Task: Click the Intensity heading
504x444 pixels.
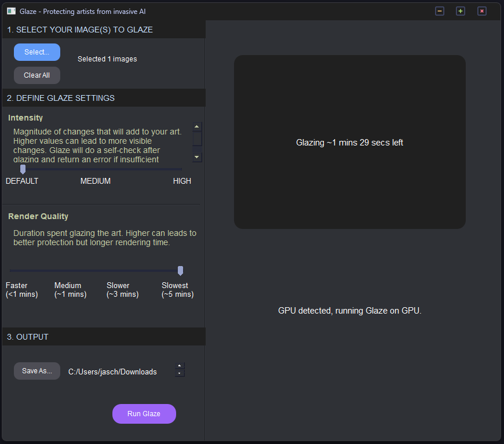Action: click(25, 118)
